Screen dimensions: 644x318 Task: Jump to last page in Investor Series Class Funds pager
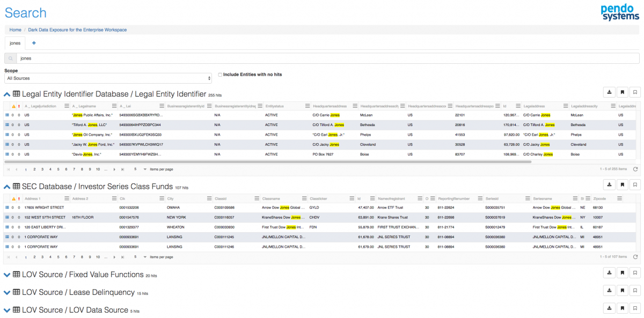click(123, 257)
